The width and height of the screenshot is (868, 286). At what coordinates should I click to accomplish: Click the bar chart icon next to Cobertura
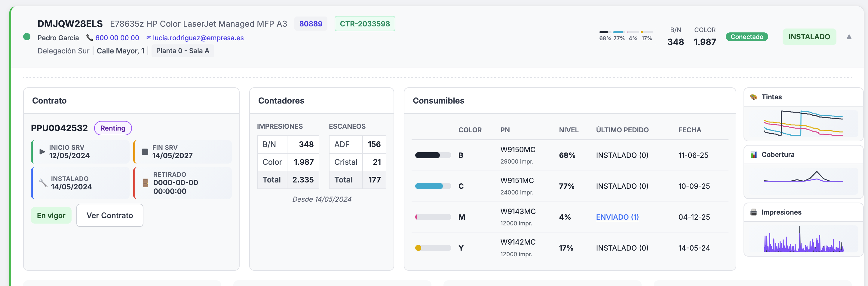point(753,155)
